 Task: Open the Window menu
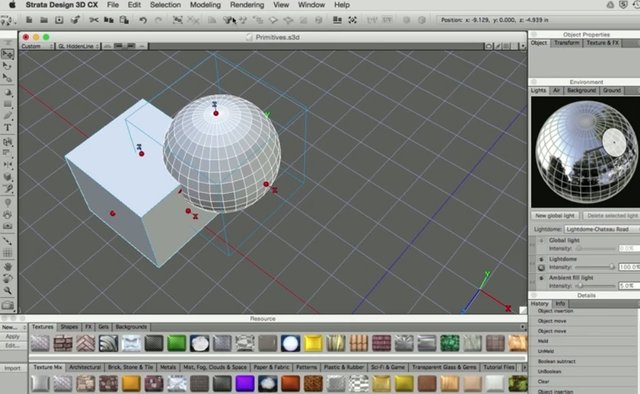[x=311, y=5]
